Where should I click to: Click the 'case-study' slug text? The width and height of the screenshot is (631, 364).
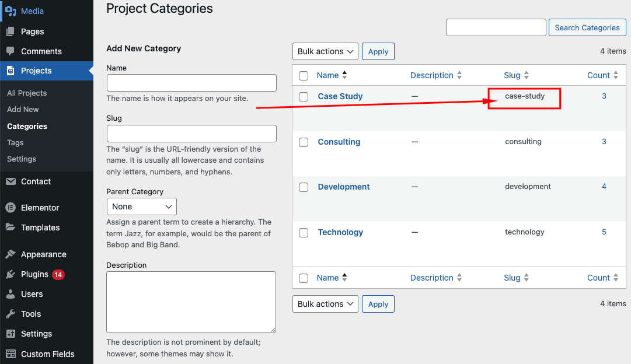(x=525, y=96)
